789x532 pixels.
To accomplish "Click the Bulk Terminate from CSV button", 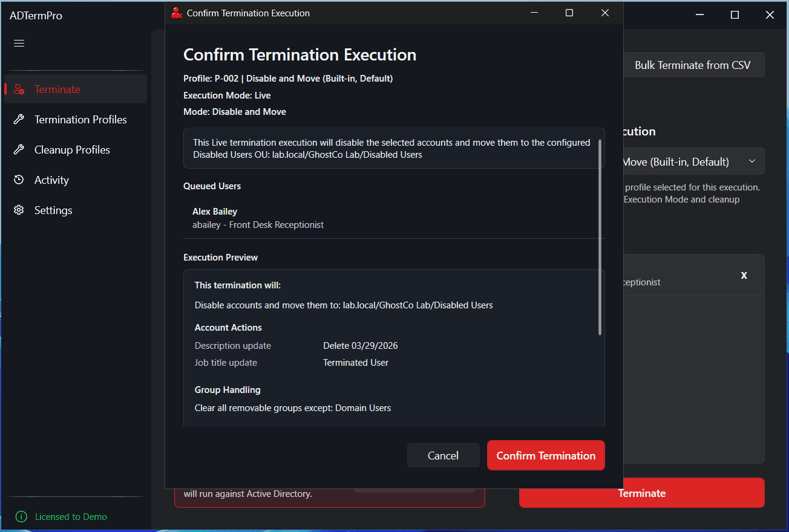I will pyautogui.click(x=693, y=65).
